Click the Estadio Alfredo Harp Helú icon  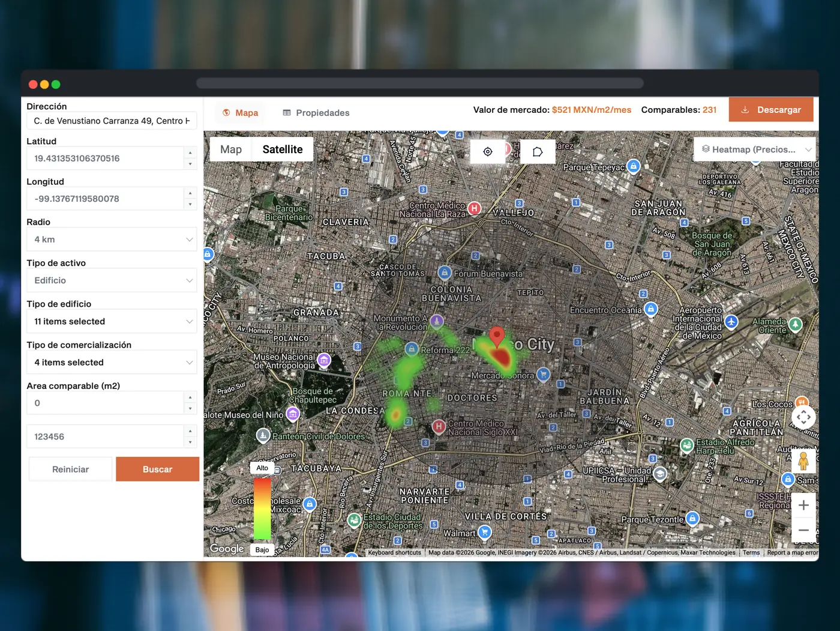click(x=687, y=445)
